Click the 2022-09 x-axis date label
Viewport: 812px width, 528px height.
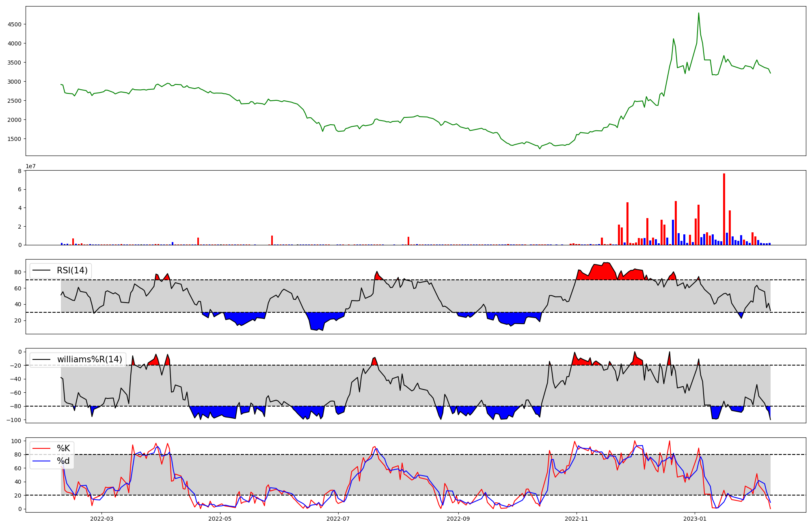click(458, 519)
